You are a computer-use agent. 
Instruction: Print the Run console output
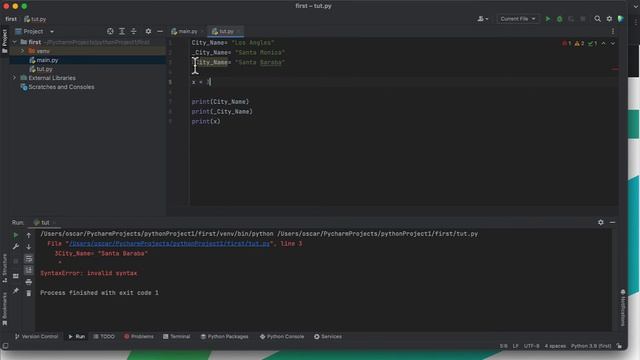(x=29, y=282)
